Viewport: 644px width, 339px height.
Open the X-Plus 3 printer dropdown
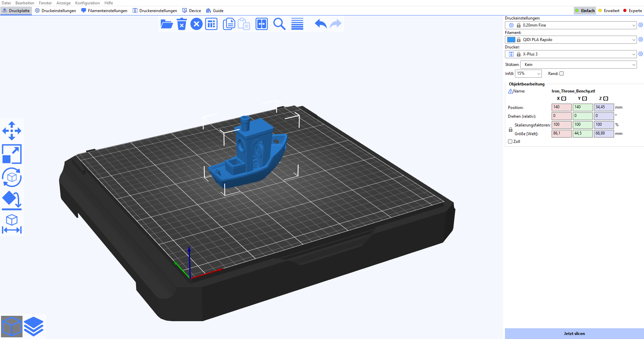coord(571,54)
